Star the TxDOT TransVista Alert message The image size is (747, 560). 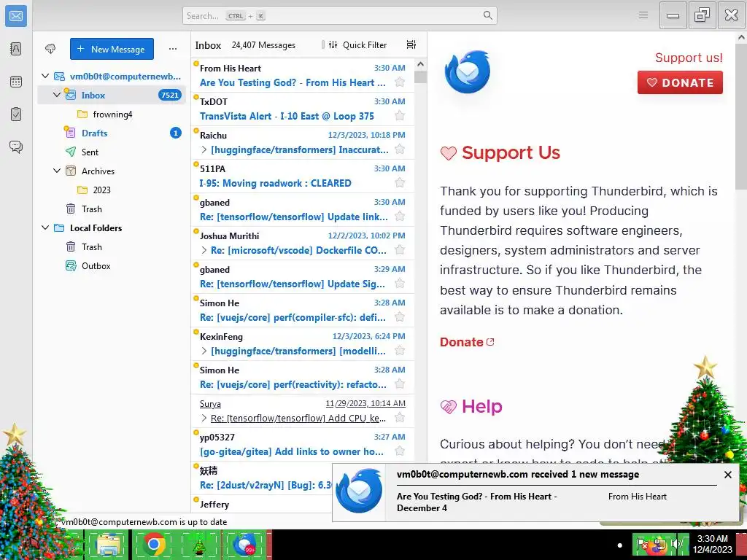point(400,116)
